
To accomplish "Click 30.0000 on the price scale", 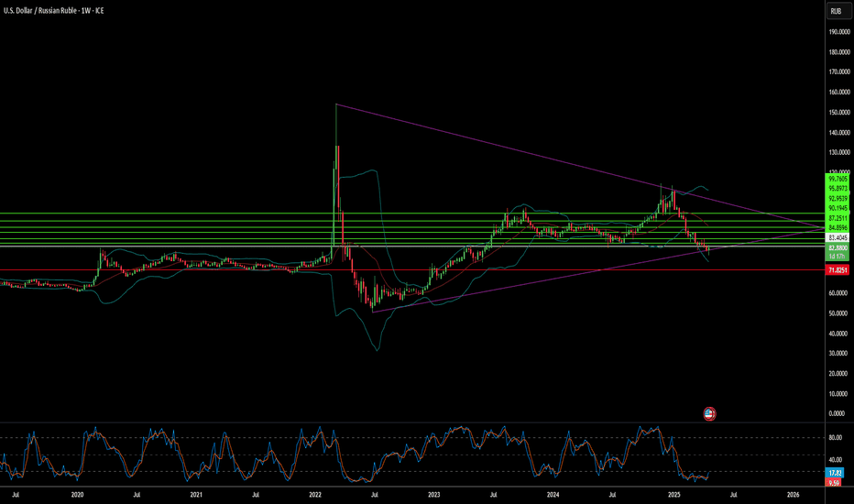I will click(838, 353).
